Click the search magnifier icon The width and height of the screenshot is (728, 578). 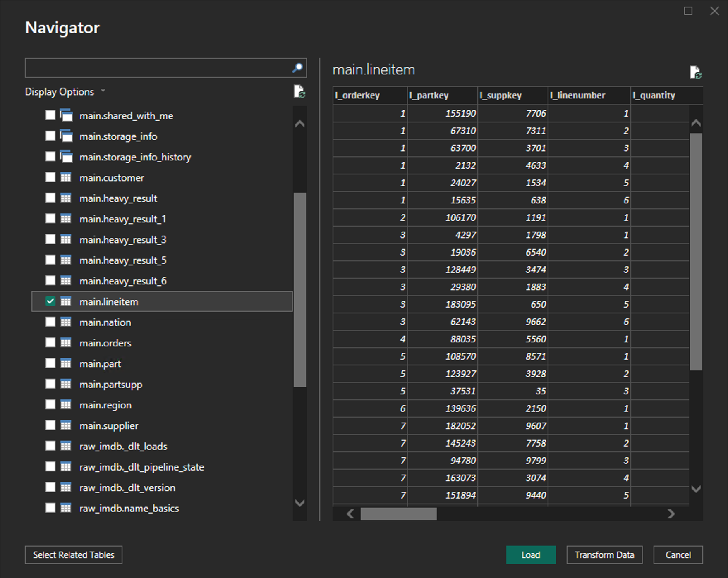tap(297, 68)
